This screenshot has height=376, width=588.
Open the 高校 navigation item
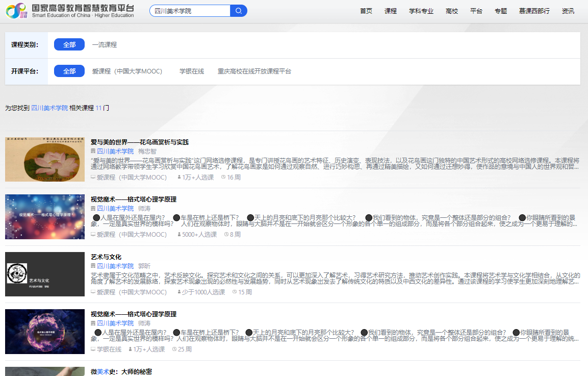[452, 11]
